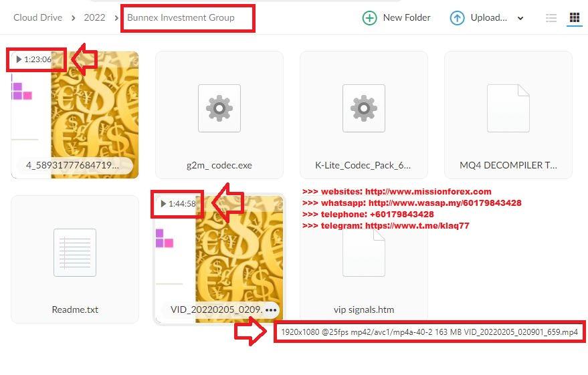Screen dimensions: 588x375
Task: Open g2m_ codec.exe gear icon
Action: pos(219,108)
